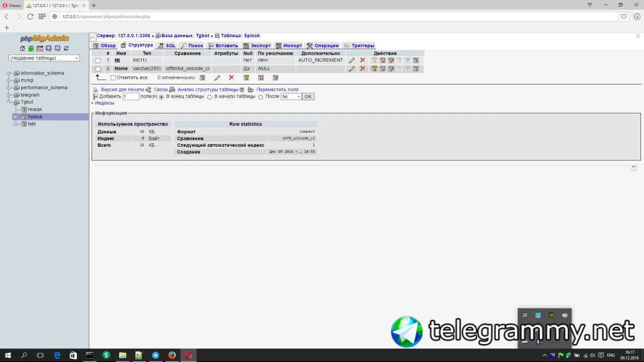Viewport: 644px width, 362px height.
Task: Open the SQL query window icon in sidebar
Action: click(x=40, y=48)
